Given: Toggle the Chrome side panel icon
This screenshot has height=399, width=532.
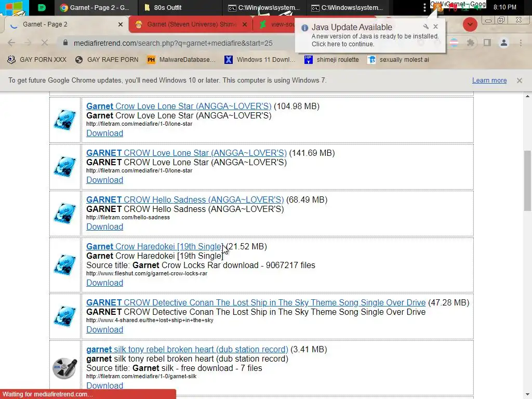Looking at the screenshot, I should (487, 43).
